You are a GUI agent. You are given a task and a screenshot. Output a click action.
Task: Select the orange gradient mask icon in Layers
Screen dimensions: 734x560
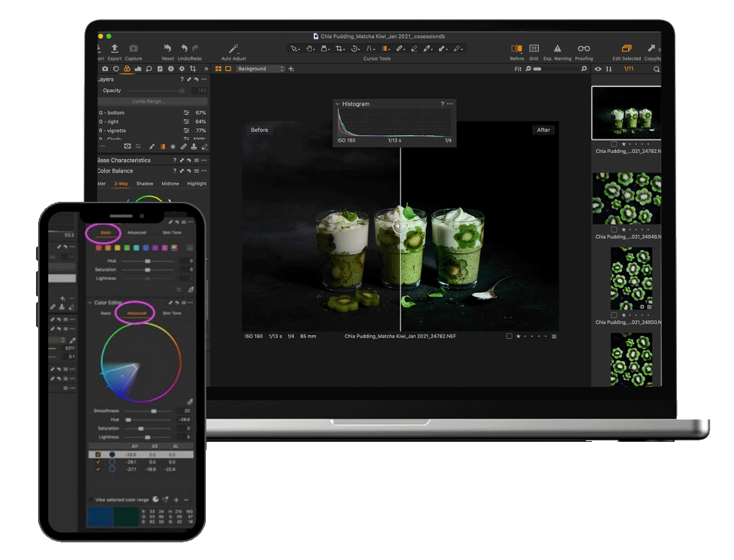coord(162,147)
